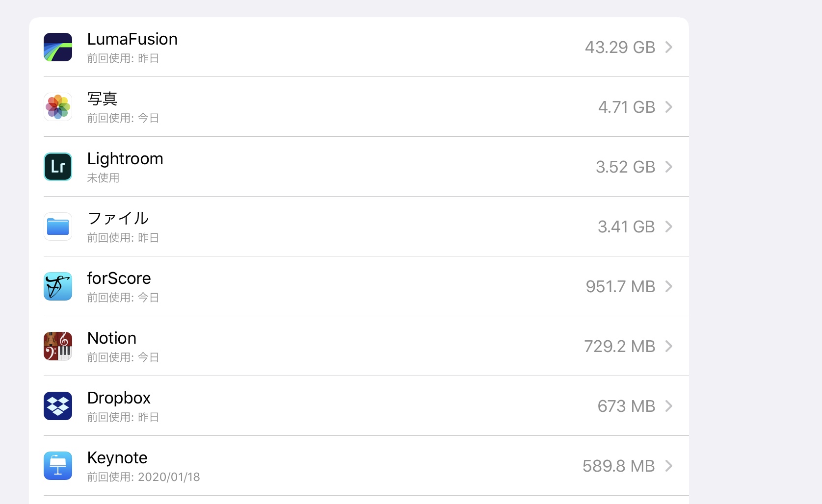
Task: Select the 729.2 MB size value
Action: (x=619, y=346)
